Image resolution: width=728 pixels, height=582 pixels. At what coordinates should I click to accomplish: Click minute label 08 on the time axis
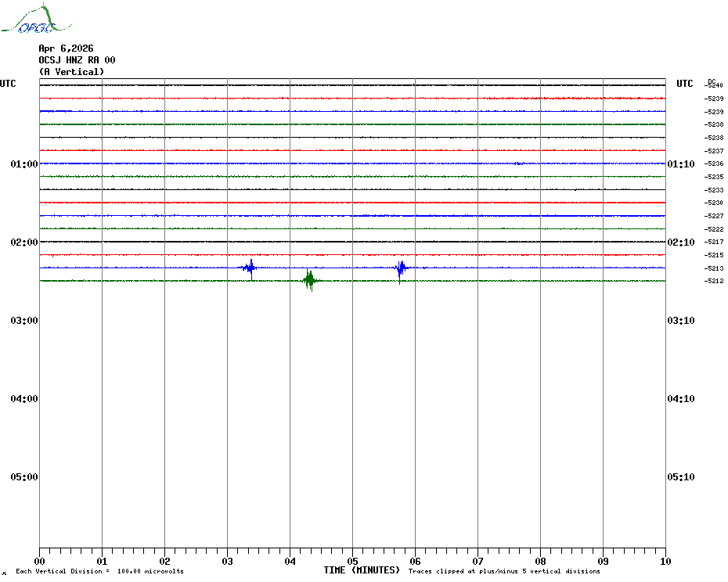pos(540,562)
